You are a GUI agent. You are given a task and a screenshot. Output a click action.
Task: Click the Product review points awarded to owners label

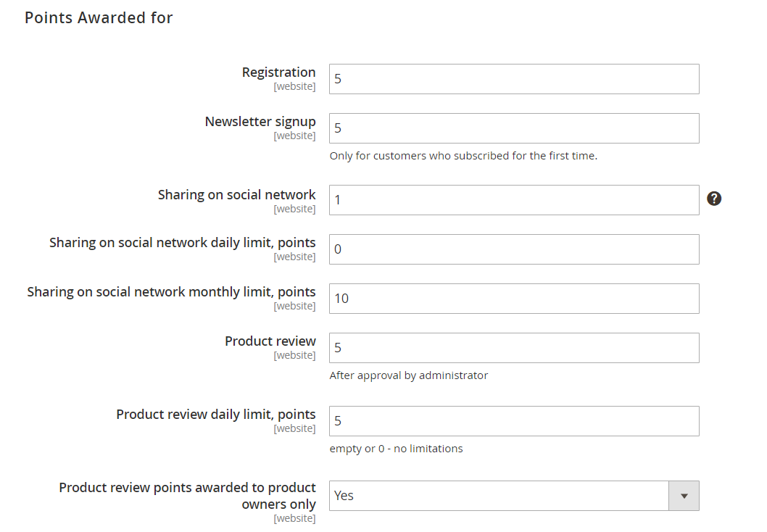187,496
